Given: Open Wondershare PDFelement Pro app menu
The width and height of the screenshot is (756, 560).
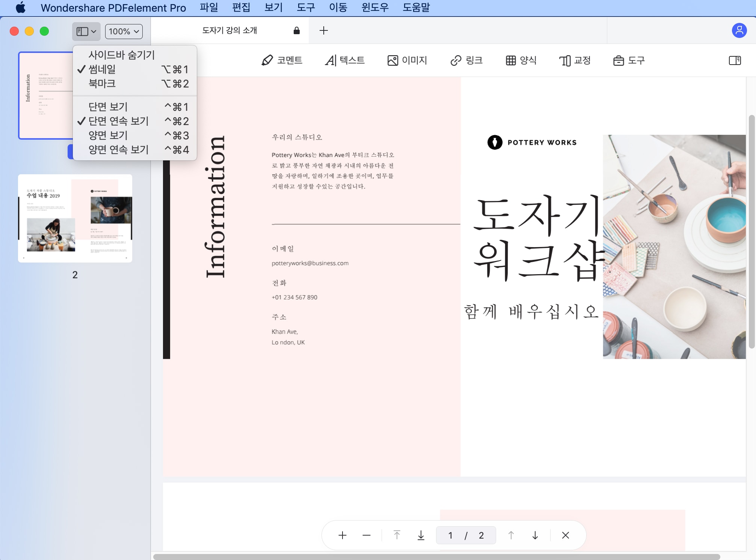Looking at the screenshot, I should 113,8.
